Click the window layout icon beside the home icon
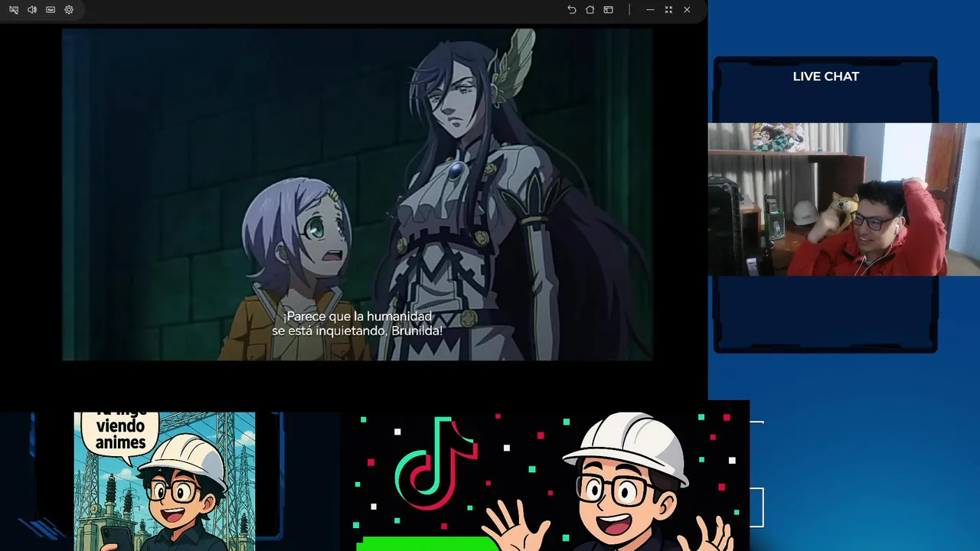This screenshot has width=980, height=551. point(609,10)
